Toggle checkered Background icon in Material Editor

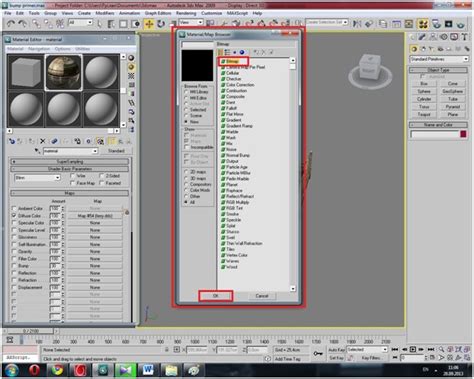[131, 76]
